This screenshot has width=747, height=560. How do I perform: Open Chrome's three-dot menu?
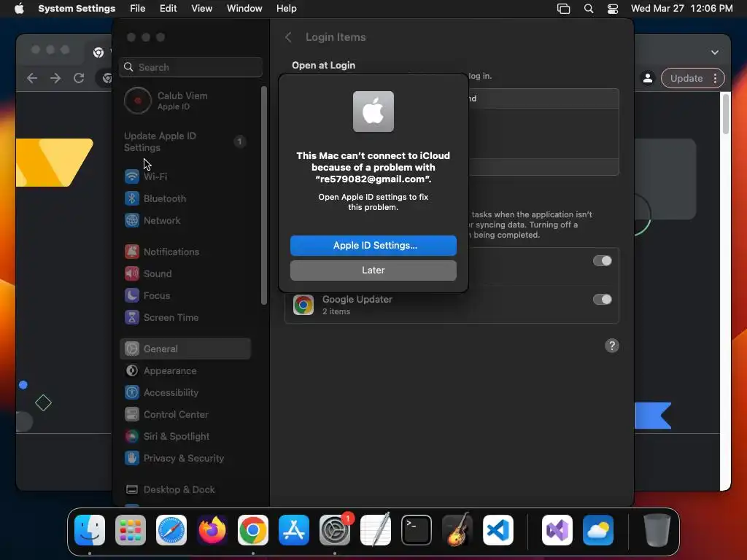pyautogui.click(x=715, y=78)
